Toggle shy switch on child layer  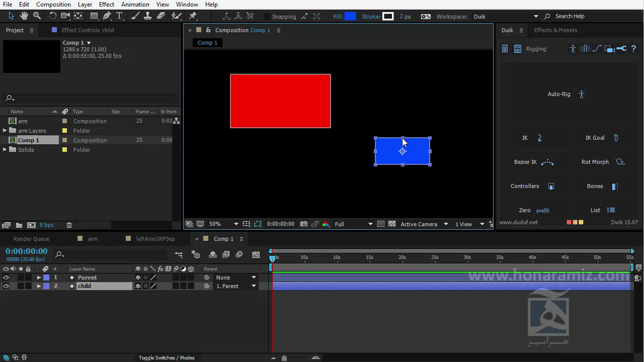pos(138,286)
